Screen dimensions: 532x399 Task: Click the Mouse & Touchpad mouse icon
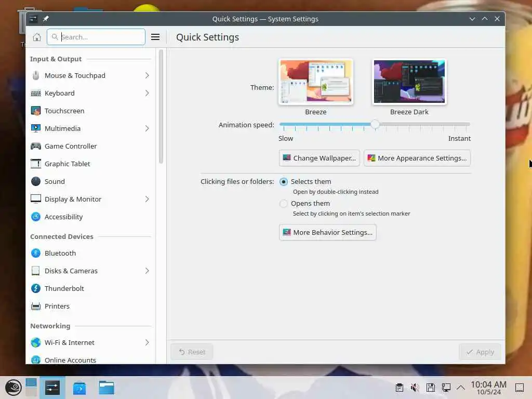click(x=36, y=75)
